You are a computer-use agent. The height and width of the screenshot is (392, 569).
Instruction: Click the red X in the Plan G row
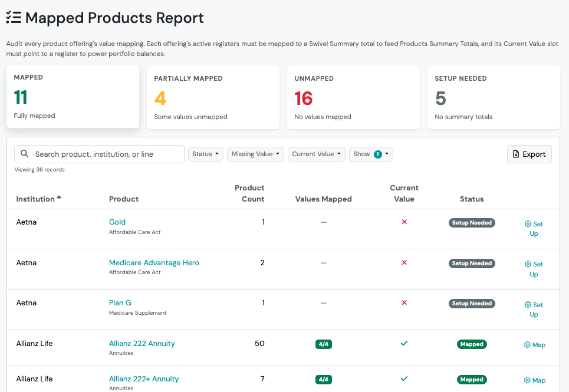click(404, 303)
